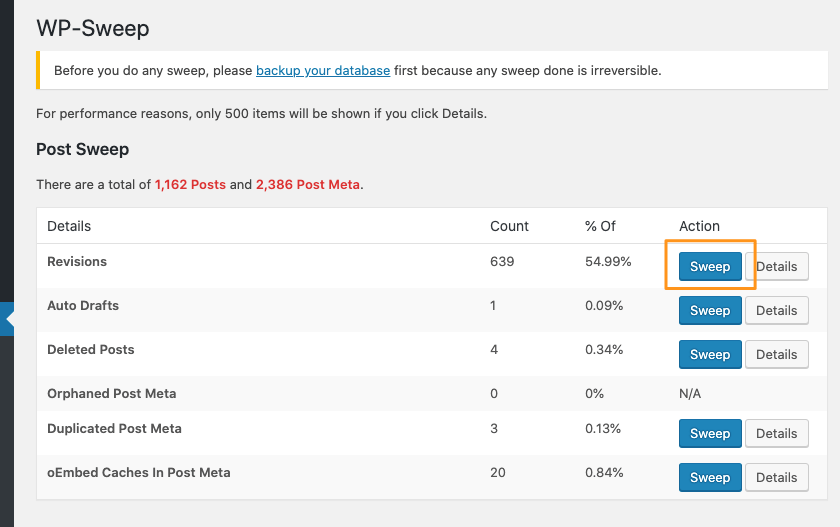The width and height of the screenshot is (840, 527).
Task: Follow the 'backup your database' link
Action: (323, 71)
